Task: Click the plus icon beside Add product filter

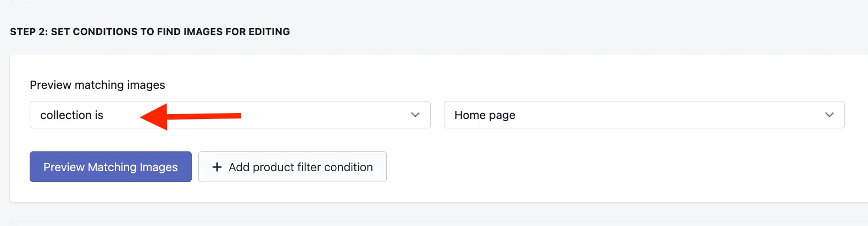Action: point(217,167)
